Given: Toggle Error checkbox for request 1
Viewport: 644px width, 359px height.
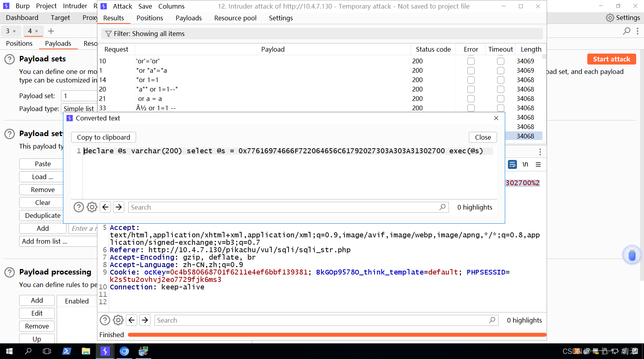Looking at the screenshot, I should [x=471, y=70].
